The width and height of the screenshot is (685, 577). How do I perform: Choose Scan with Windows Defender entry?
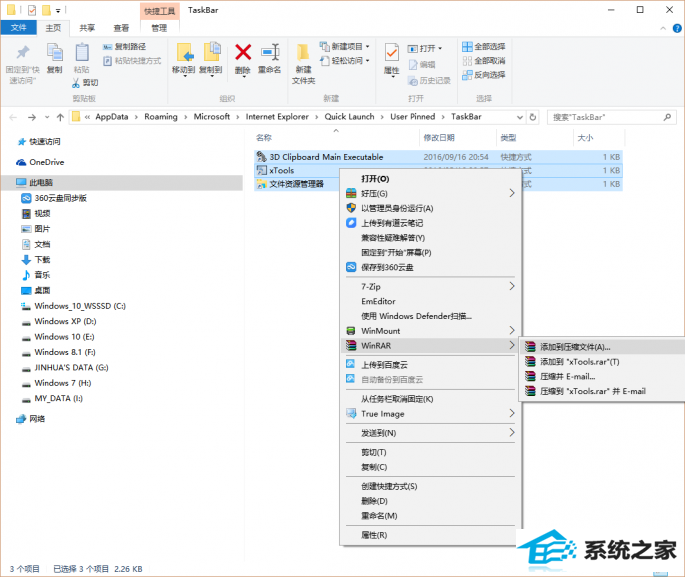coord(431,316)
